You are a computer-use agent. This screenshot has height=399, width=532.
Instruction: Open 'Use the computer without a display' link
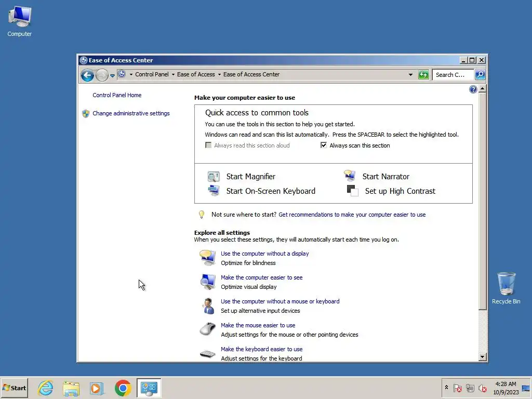pos(264,254)
